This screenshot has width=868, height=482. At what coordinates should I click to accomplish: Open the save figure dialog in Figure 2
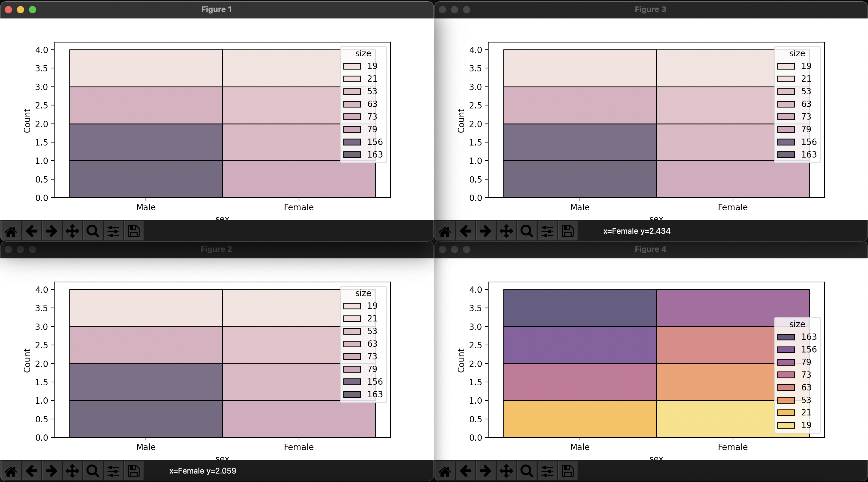click(x=134, y=471)
